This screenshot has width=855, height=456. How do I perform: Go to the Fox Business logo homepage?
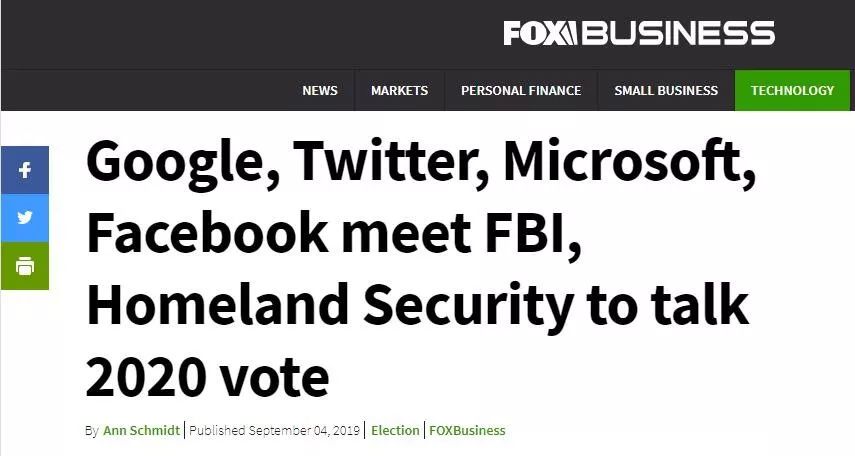coord(639,33)
